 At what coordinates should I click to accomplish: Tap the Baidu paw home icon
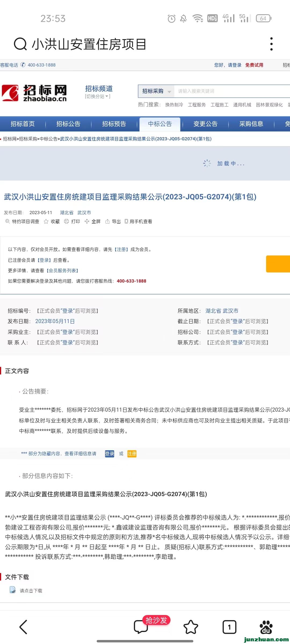click(266, 627)
